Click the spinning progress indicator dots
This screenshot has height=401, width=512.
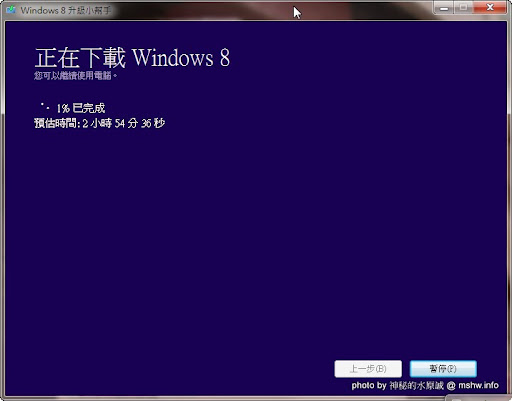pyautogui.click(x=45, y=106)
